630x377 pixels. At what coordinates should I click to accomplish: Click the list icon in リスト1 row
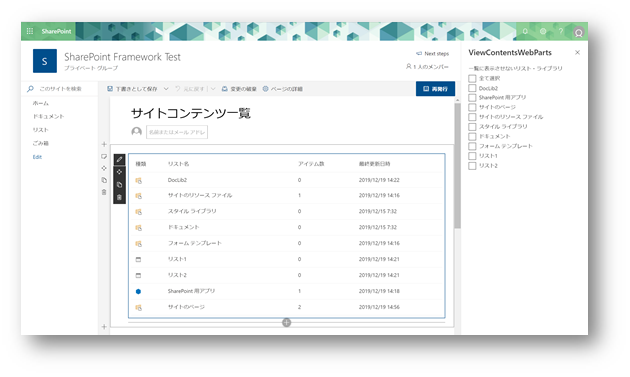click(x=139, y=260)
